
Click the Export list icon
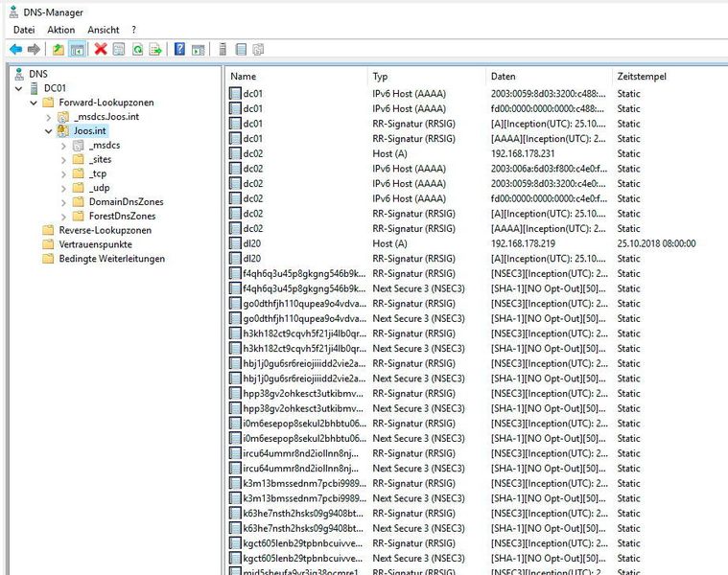[x=155, y=49]
